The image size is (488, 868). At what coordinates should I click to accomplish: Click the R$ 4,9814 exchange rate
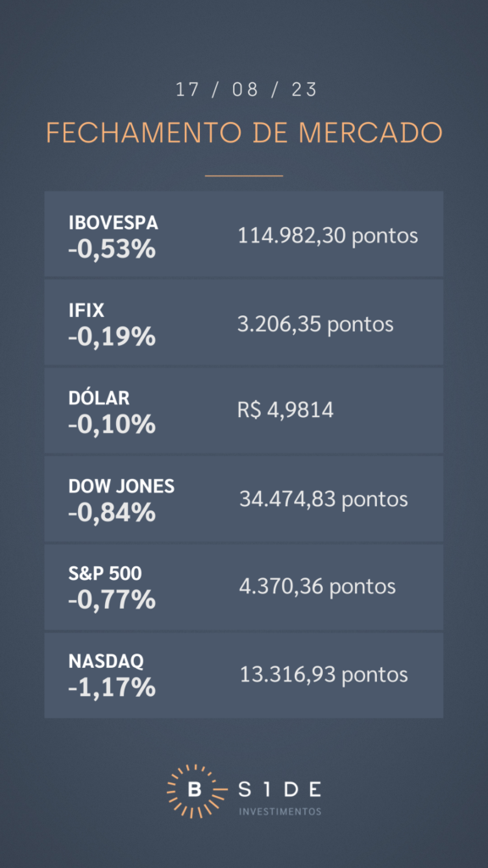[x=286, y=411]
